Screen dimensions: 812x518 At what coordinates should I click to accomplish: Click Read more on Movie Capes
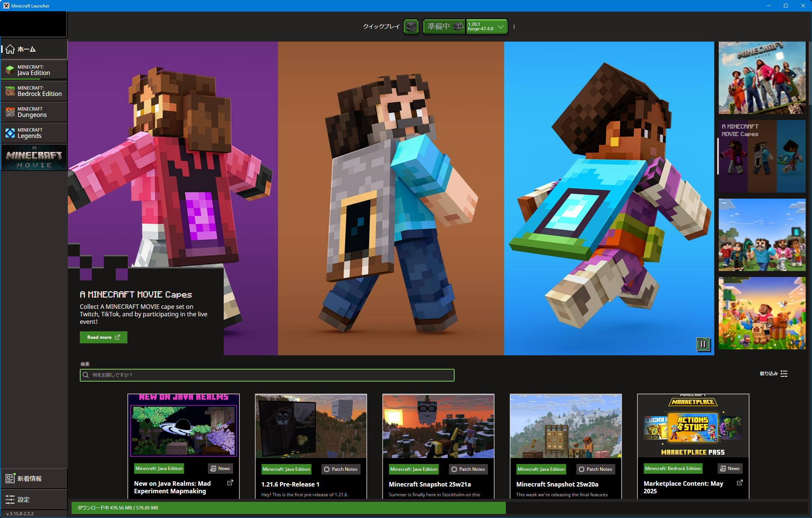(103, 337)
